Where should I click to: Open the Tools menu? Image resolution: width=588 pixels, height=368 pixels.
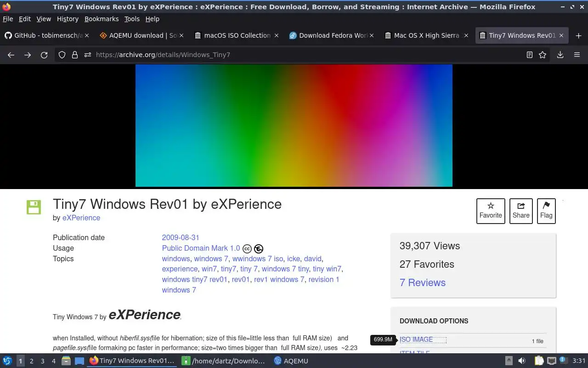[x=132, y=19]
